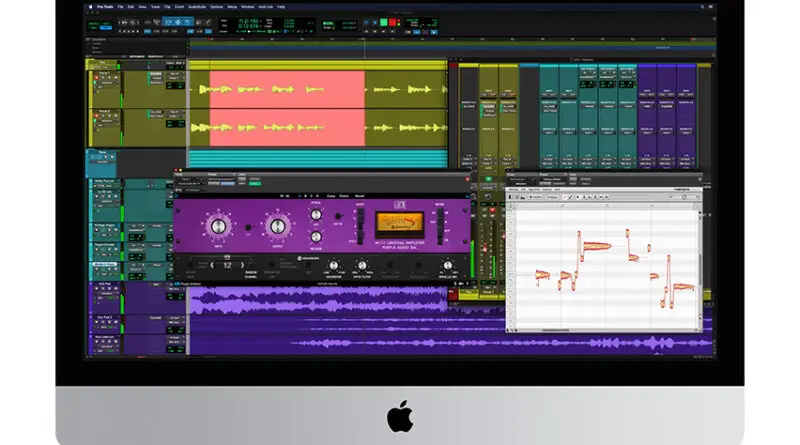Click the teal striped clip below the vocal tracks
Screen dimensions: 800x445
(318, 158)
